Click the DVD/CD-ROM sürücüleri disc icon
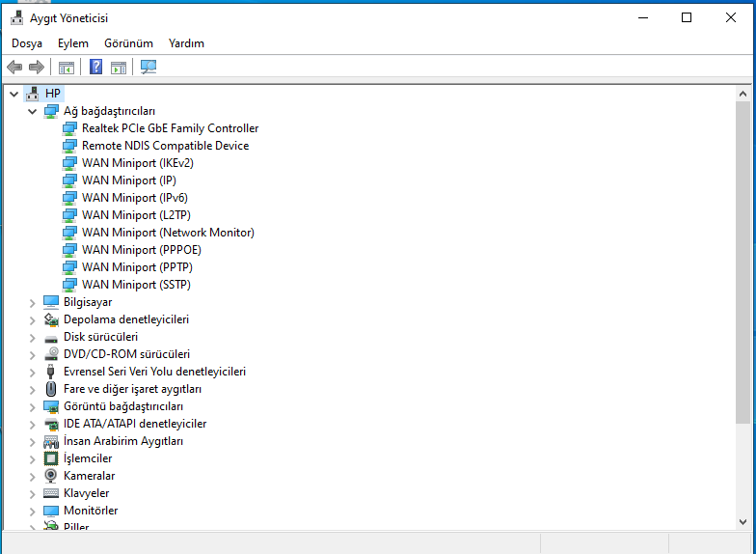The width and height of the screenshot is (756, 554). click(51, 354)
